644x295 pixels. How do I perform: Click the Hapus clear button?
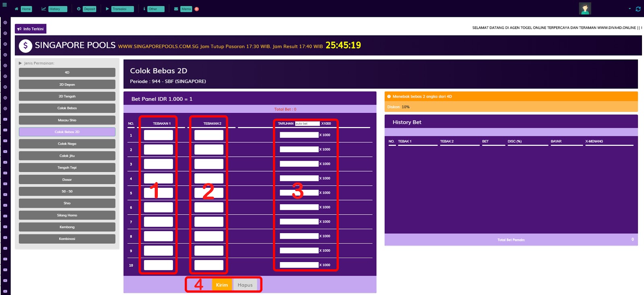click(245, 285)
